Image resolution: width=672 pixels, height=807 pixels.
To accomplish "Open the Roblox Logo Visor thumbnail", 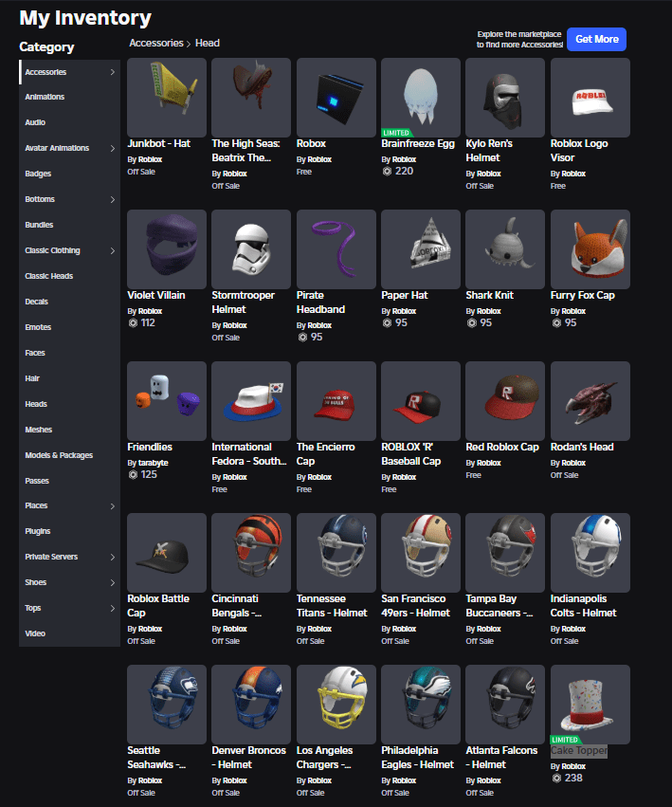I will pyautogui.click(x=590, y=98).
